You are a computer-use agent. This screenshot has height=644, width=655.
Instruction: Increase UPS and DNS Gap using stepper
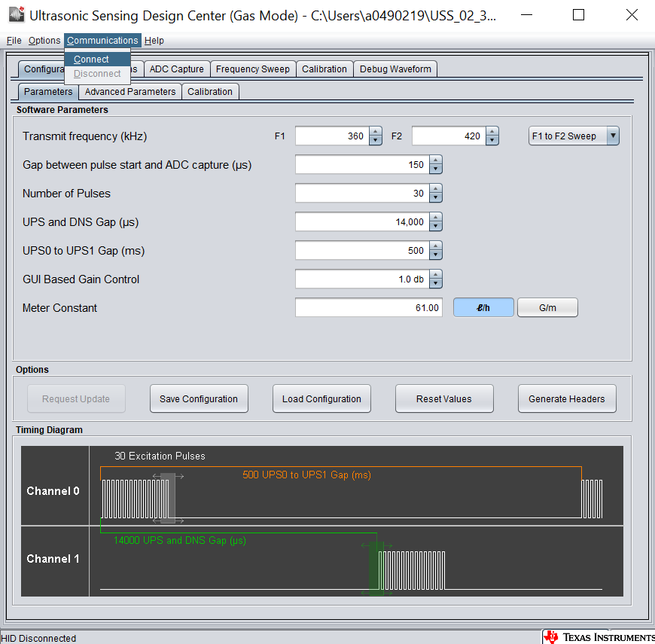[435, 218]
